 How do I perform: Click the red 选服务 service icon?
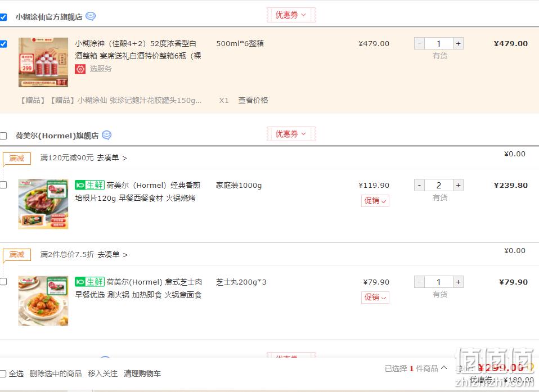(x=80, y=69)
